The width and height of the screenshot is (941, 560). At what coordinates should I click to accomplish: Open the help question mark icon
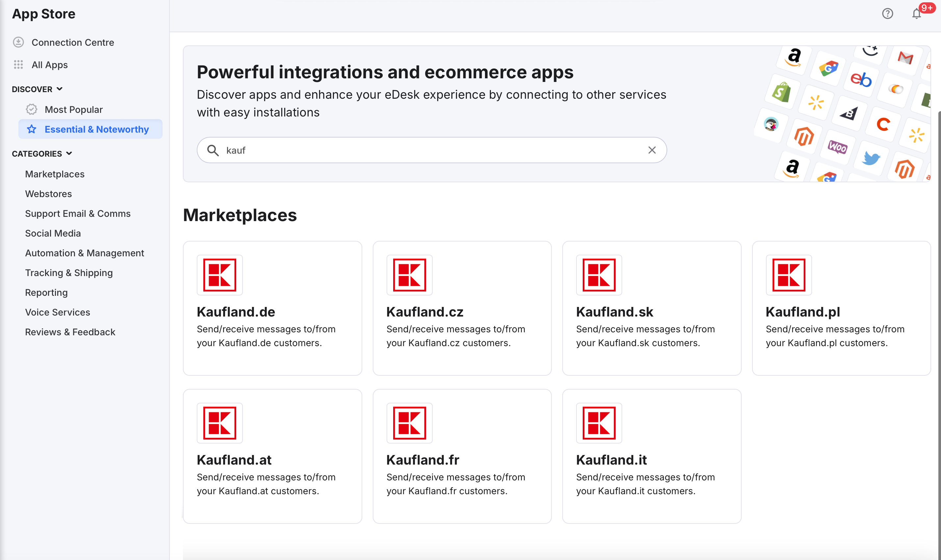(x=887, y=13)
